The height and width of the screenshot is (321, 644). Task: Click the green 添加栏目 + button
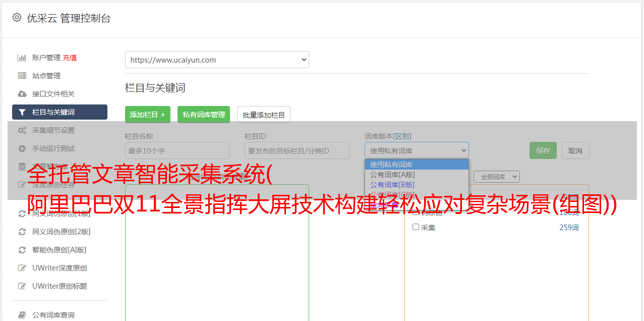[x=148, y=115]
